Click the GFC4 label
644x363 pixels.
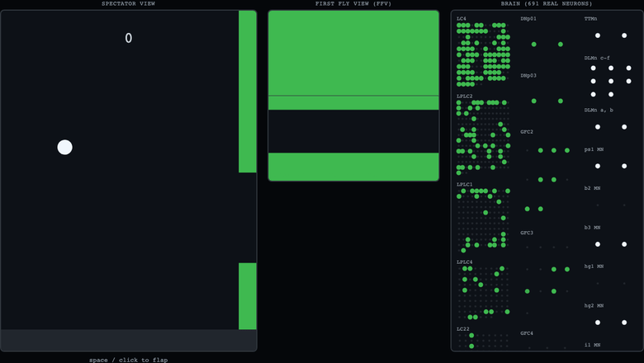[x=527, y=333]
